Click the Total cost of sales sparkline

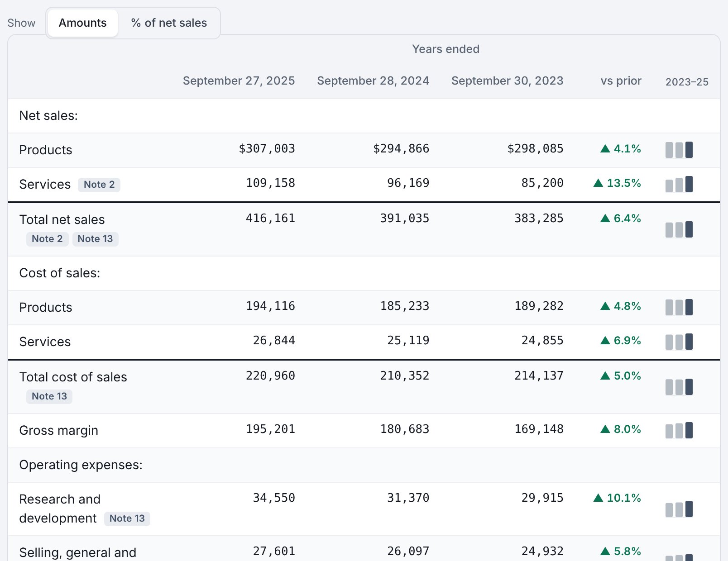(679, 387)
